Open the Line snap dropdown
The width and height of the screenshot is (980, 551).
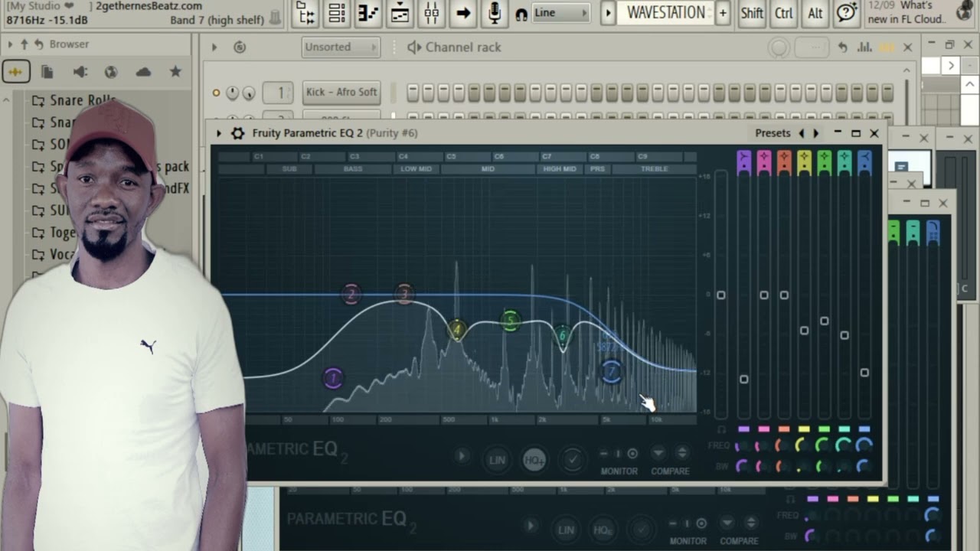coord(561,13)
